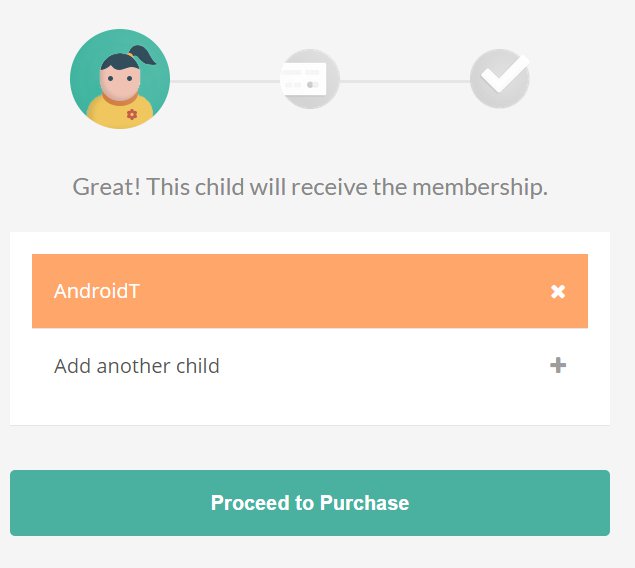Click the plus icon to add child
Image resolution: width=635 pixels, height=568 pixels.
point(558,365)
